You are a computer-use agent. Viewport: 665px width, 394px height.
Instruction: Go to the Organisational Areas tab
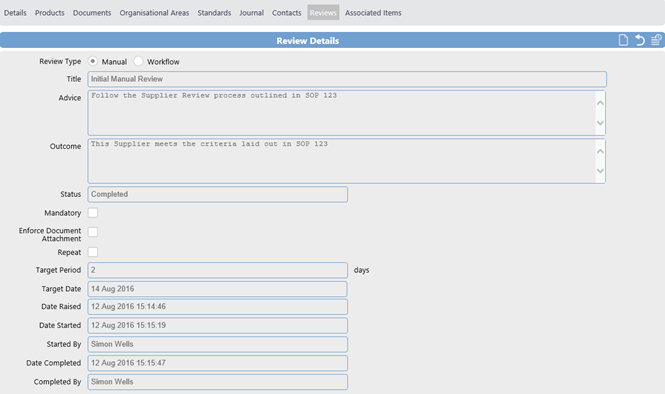[154, 13]
